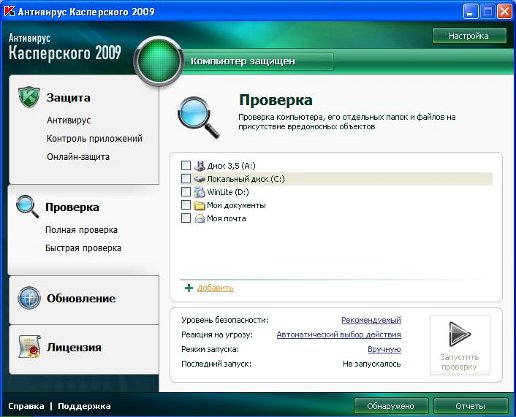Click the hard drive icon for Локальный диск (C:)
Image resolution: width=516 pixels, height=417 pixels.
[x=199, y=179]
